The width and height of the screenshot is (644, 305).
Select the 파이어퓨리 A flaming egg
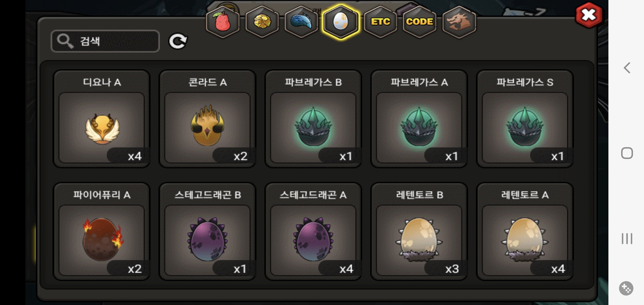tap(102, 232)
